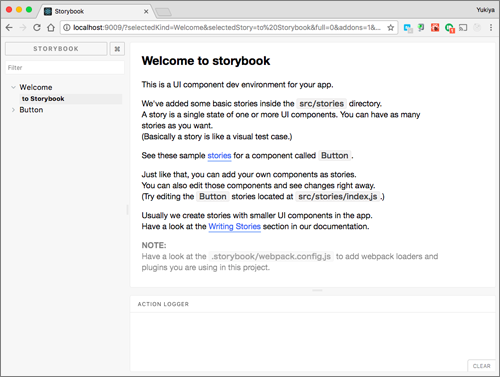Select the Welcome kind label
The height and width of the screenshot is (377, 500).
(36, 87)
